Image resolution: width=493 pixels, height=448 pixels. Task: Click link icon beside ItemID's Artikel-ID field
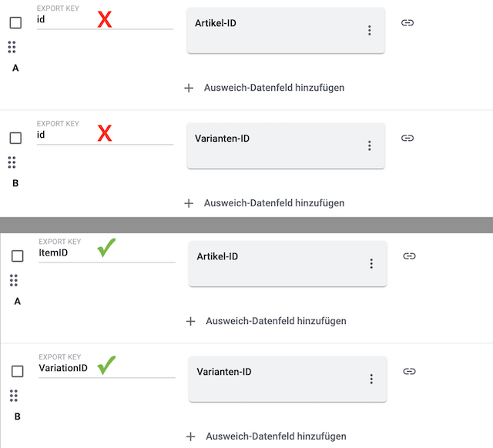point(410,256)
